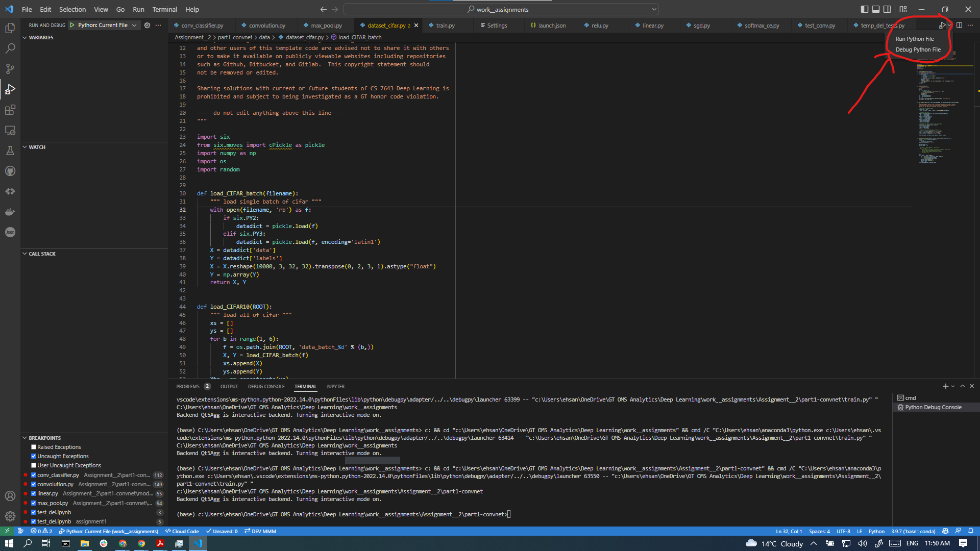Viewport: 980px width, 551px height.
Task: Click the Cloud Code status item
Action: pos(182,531)
